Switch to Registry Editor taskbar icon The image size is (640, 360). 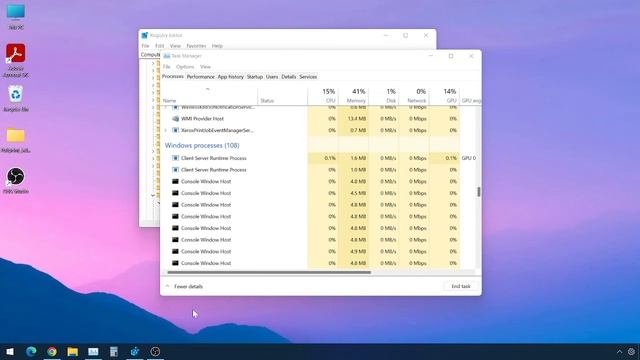(x=135, y=351)
